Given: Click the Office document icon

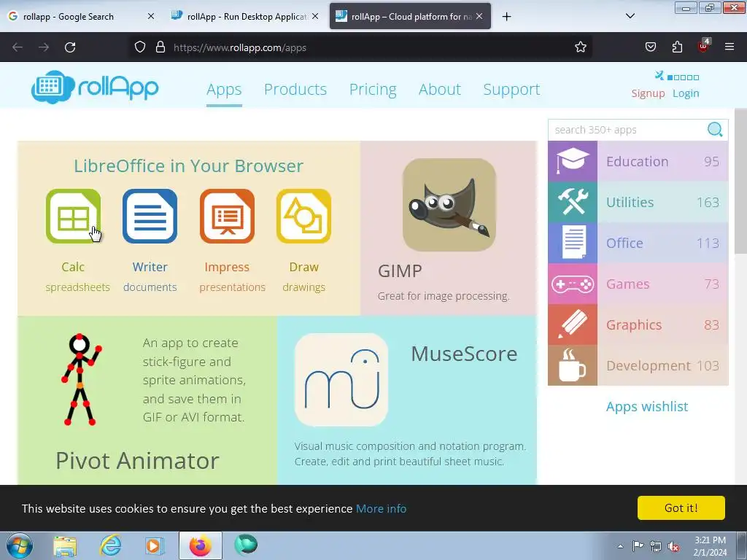Looking at the screenshot, I should (572, 244).
